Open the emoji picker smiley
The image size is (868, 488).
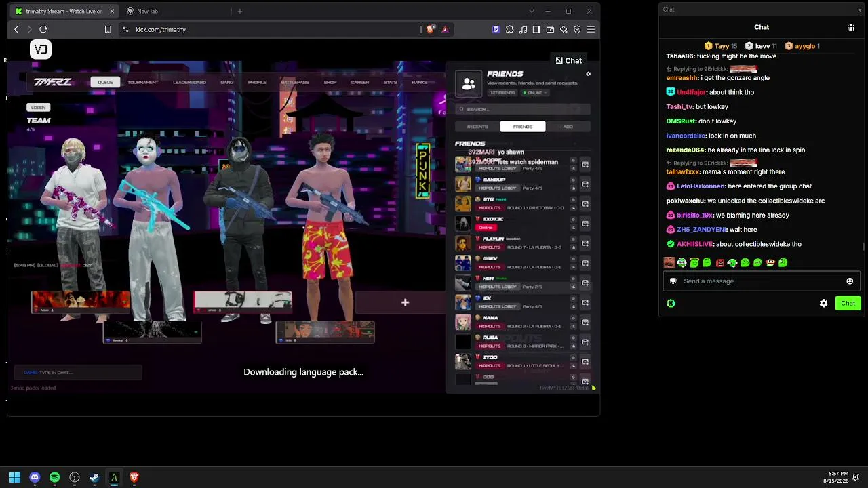point(850,281)
